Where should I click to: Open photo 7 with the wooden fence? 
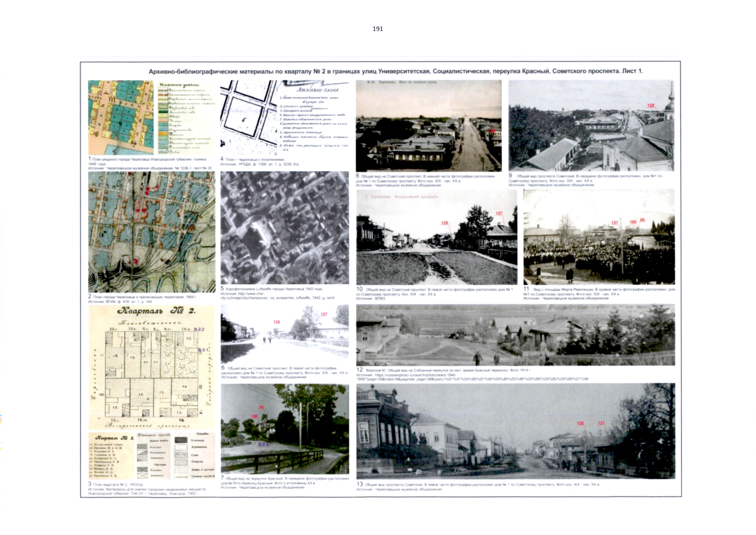tap(285, 429)
